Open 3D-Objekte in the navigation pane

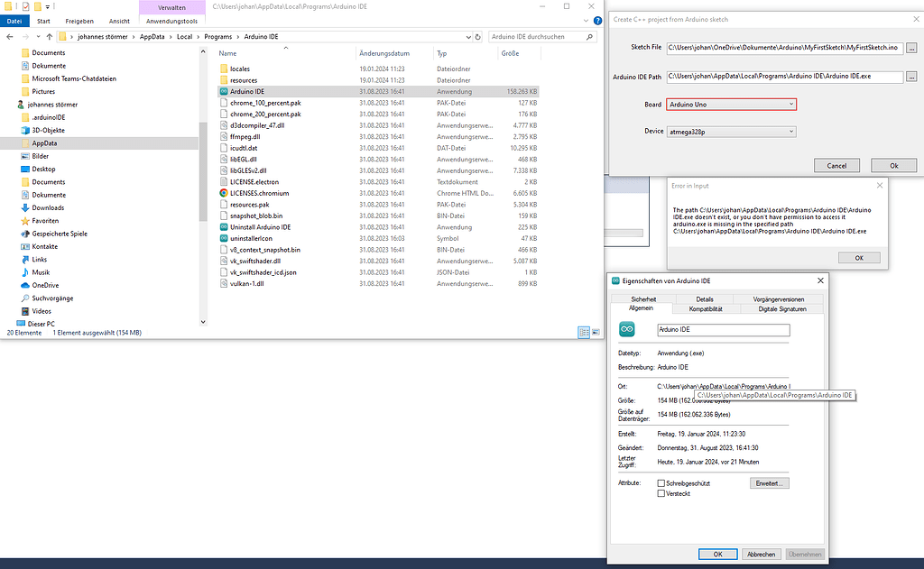tap(48, 130)
